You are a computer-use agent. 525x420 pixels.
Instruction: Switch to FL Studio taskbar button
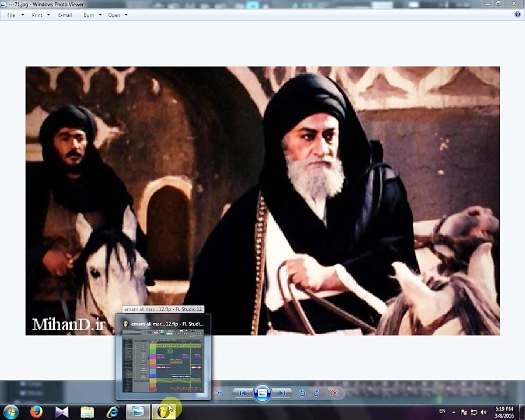click(164, 412)
